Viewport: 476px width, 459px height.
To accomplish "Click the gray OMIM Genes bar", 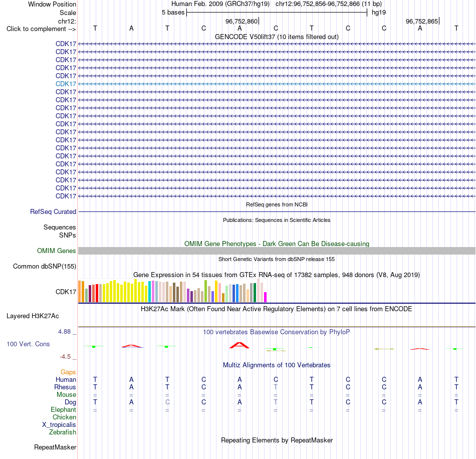I will pos(277,251).
